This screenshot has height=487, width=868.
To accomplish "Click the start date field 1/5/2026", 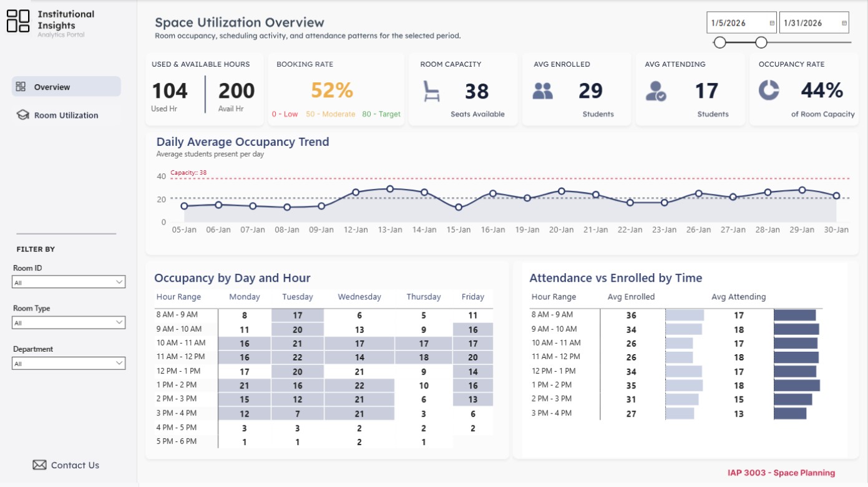I will pos(741,23).
